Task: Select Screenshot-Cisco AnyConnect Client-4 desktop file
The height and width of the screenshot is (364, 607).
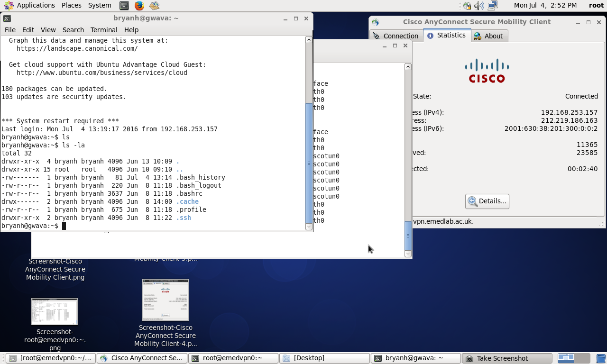Action: pos(166,300)
